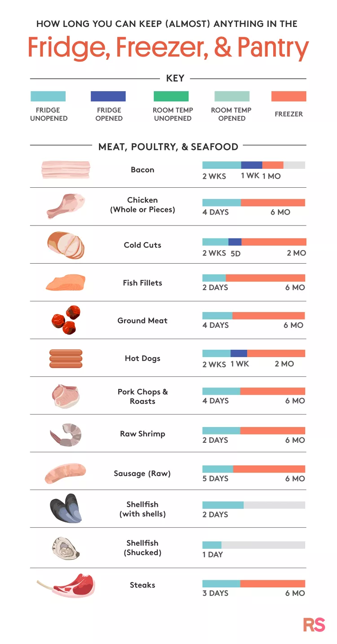Image resolution: width=337 pixels, height=644 pixels.
Task: Select the Fridge Opened blue swatch
Action: [x=108, y=96]
